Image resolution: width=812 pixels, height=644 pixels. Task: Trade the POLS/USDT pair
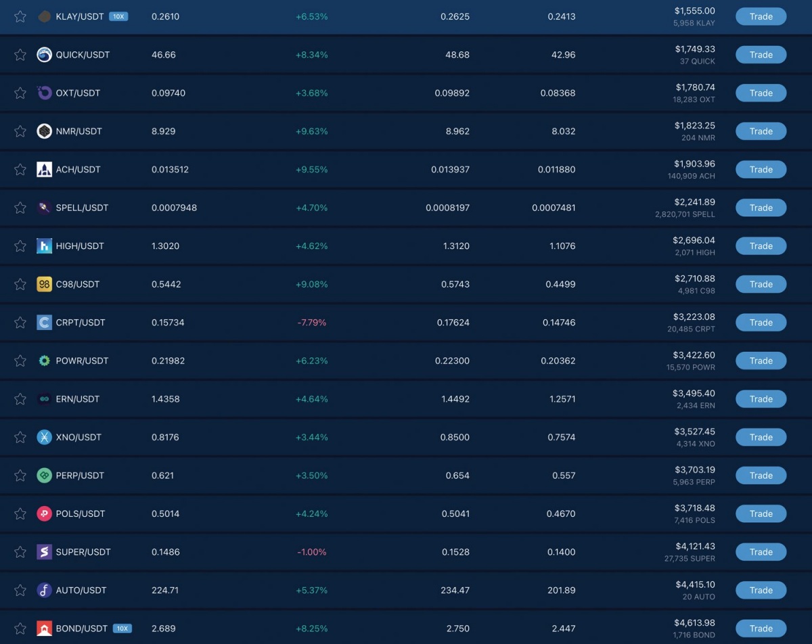761,513
